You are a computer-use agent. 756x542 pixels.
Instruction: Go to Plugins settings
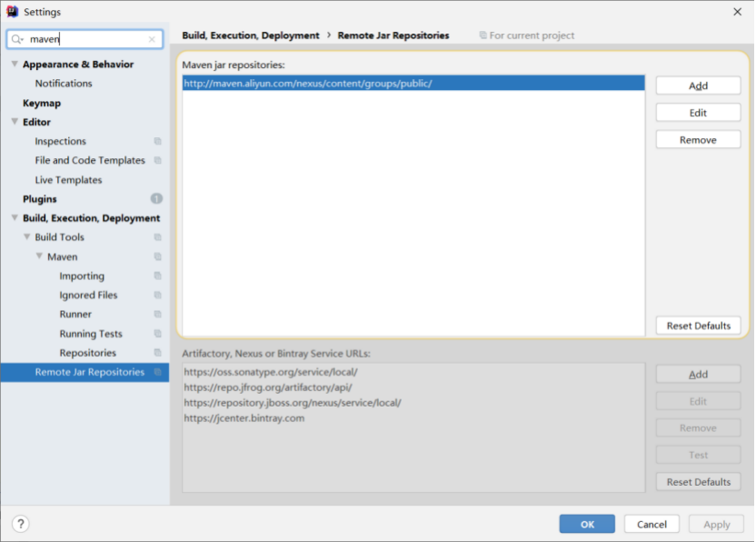coord(40,199)
